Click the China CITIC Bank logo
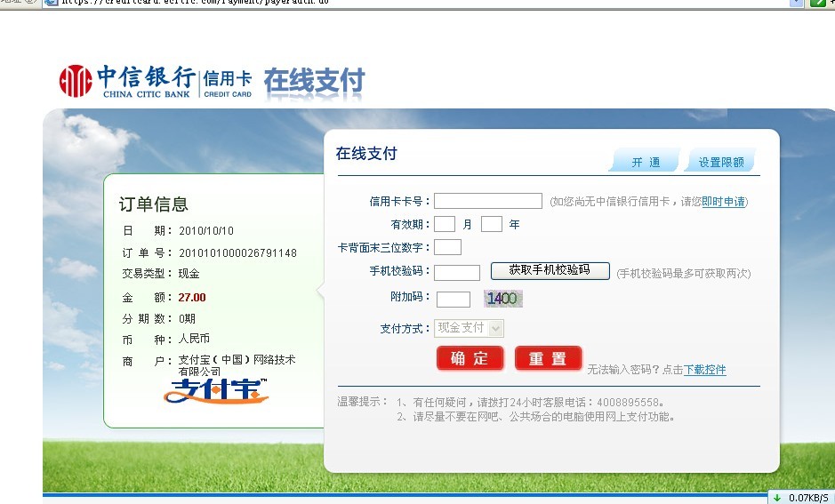 [x=127, y=81]
